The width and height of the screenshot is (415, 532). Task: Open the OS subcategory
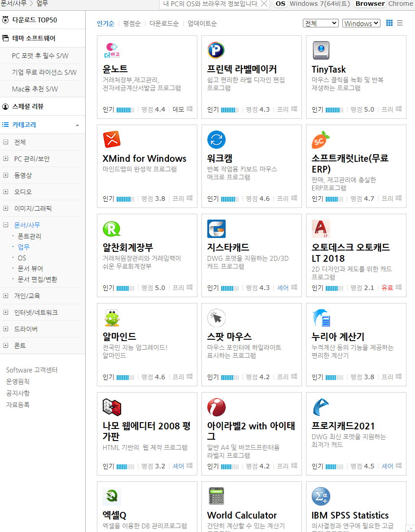tap(22, 258)
